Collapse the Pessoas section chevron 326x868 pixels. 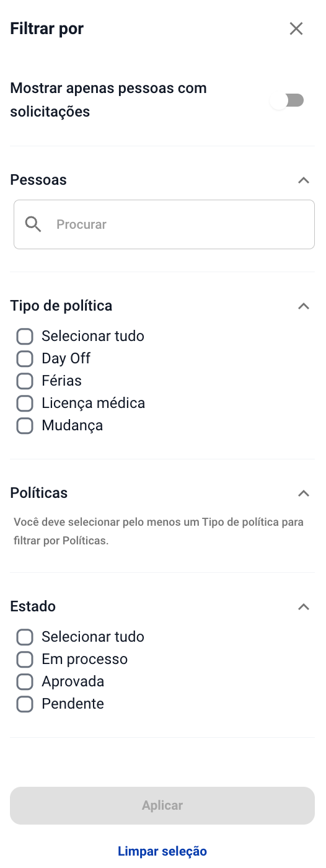pos(303,180)
